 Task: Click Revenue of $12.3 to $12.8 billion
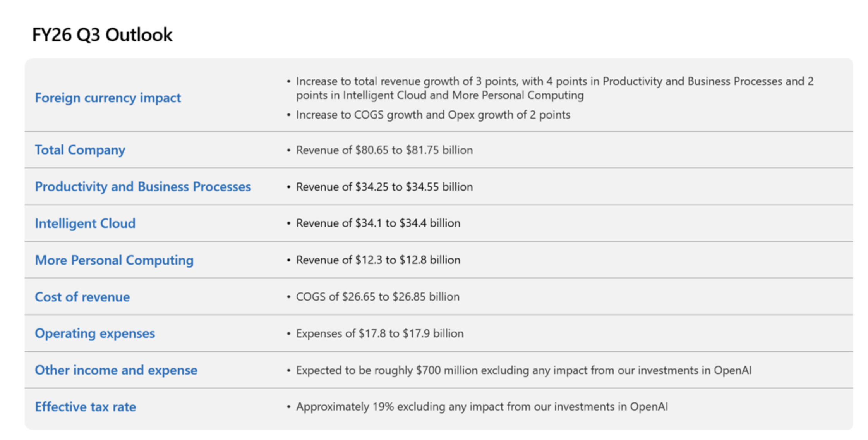(378, 260)
